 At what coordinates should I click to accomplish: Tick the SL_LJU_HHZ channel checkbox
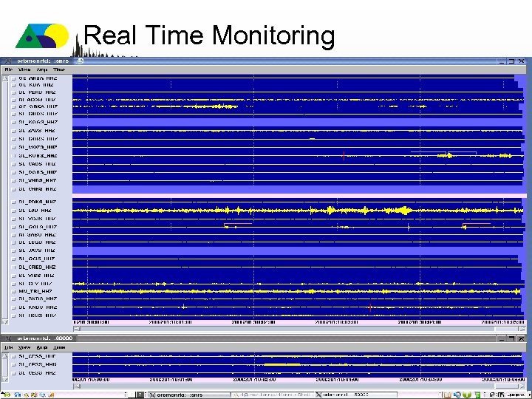coord(13,211)
